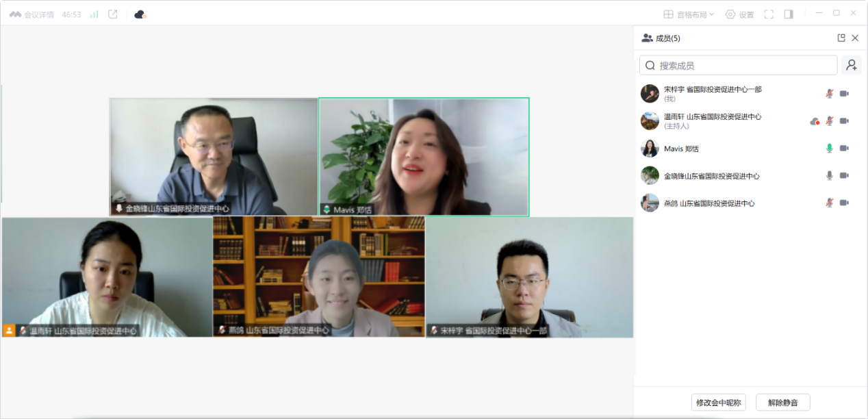Click the invite member icon beside the search box
The width and height of the screenshot is (868, 419).
point(852,65)
